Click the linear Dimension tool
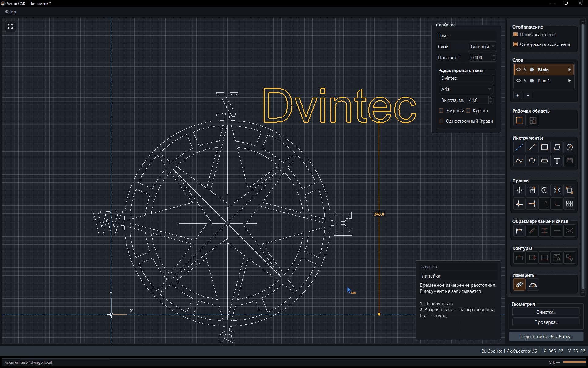 pyautogui.click(x=519, y=231)
